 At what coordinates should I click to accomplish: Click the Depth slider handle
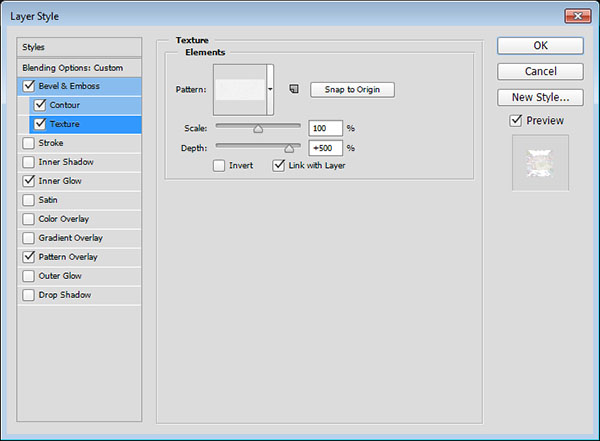point(290,147)
